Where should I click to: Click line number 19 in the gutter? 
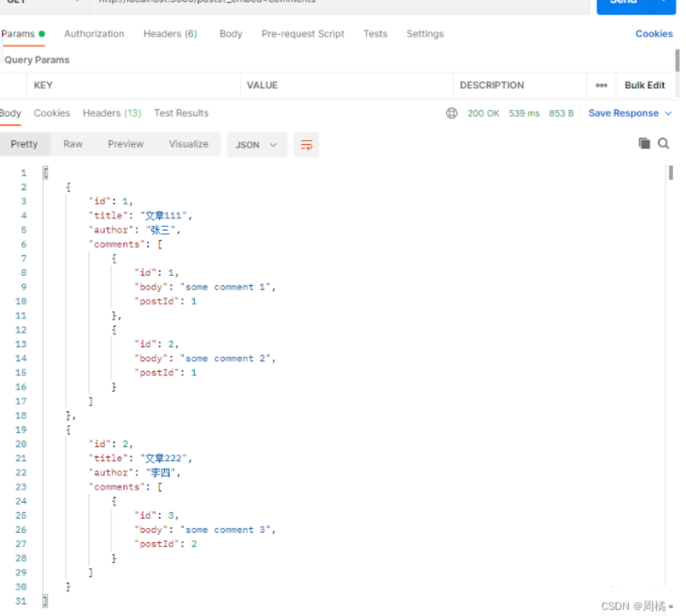pos(21,430)
